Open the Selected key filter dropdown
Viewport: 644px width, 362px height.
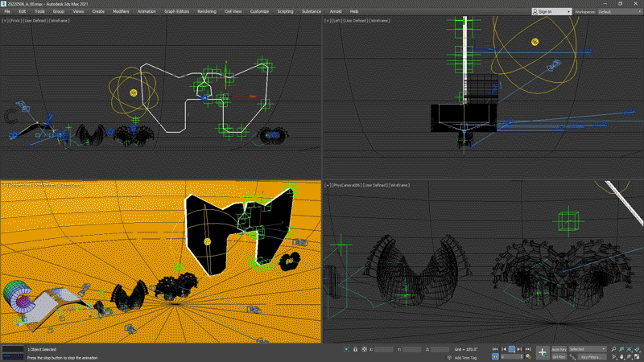coord(588,349)
